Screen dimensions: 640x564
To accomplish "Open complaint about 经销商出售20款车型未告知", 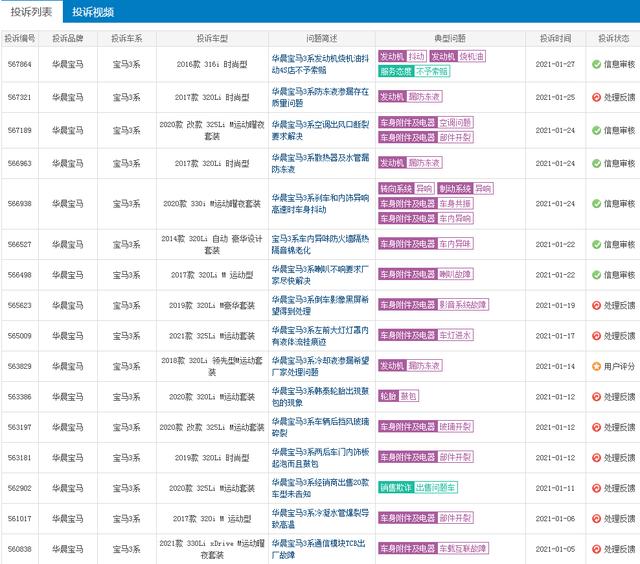I will (320, 488).
